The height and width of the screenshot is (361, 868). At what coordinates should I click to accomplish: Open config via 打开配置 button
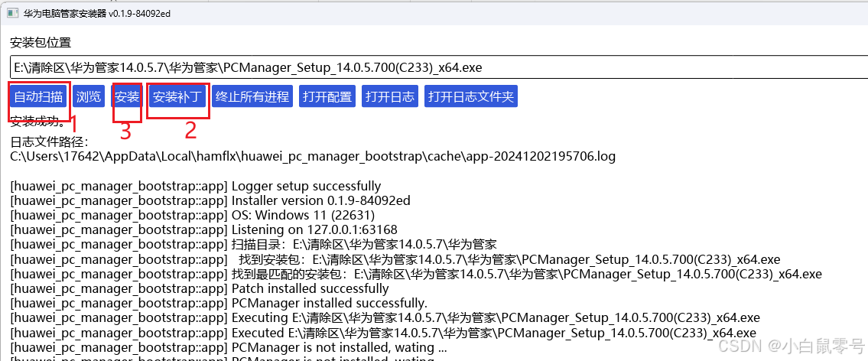(327, 96)
